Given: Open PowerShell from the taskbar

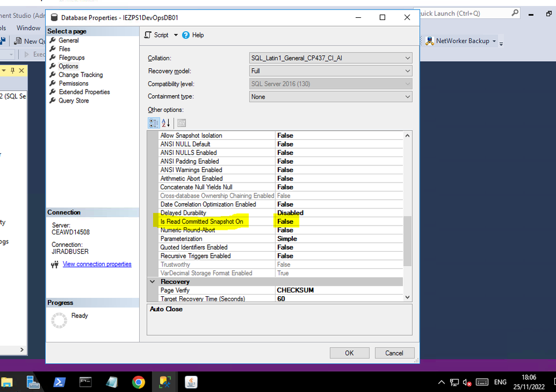Looking at the screenshot, I should 59,382.
